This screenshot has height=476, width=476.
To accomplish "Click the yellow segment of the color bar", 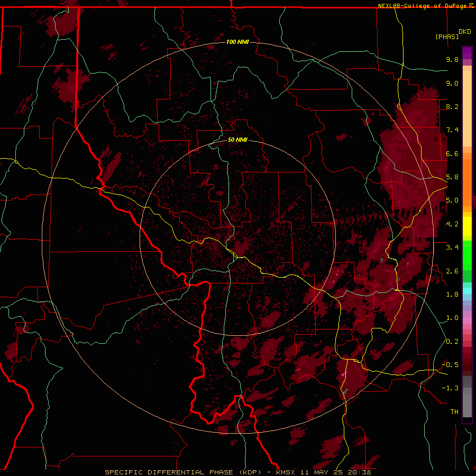I will pyautogui.click(x=467, y=226).
